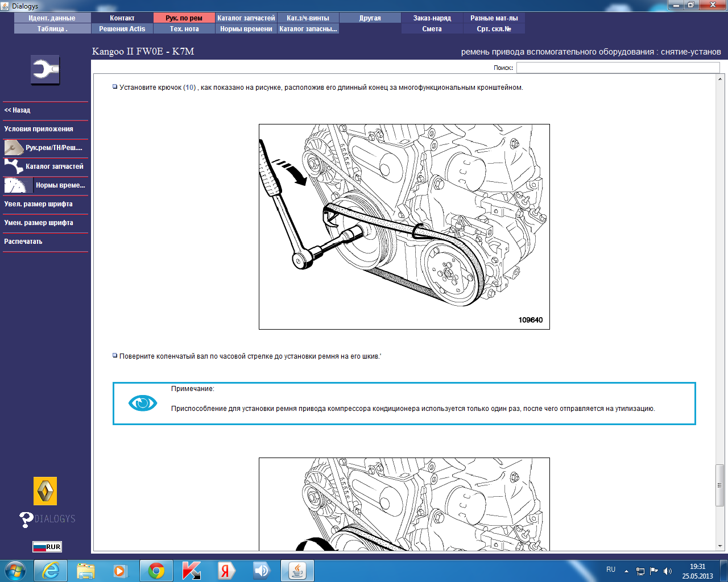Open the Таблица tab

[x=52, y=29]
